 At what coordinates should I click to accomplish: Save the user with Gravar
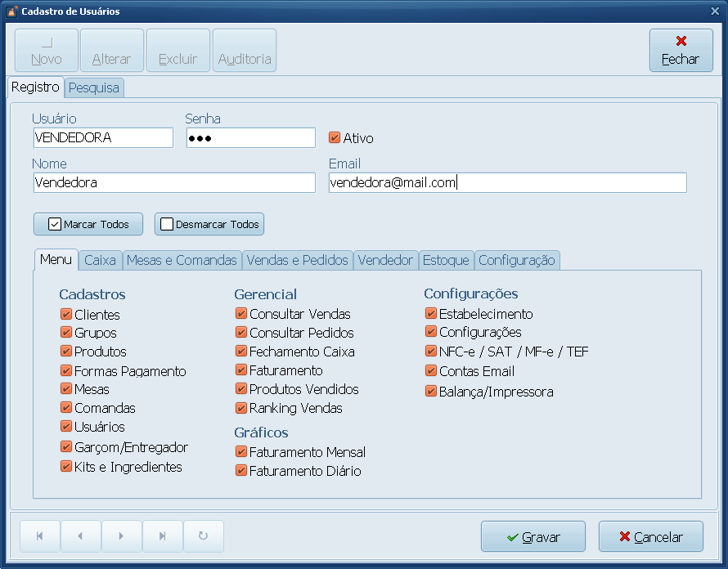coord(533,537)
